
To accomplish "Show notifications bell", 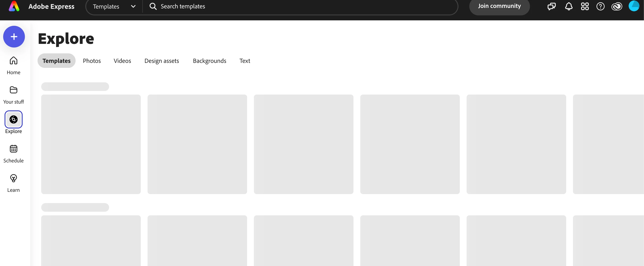I will [x=568, y=6].
